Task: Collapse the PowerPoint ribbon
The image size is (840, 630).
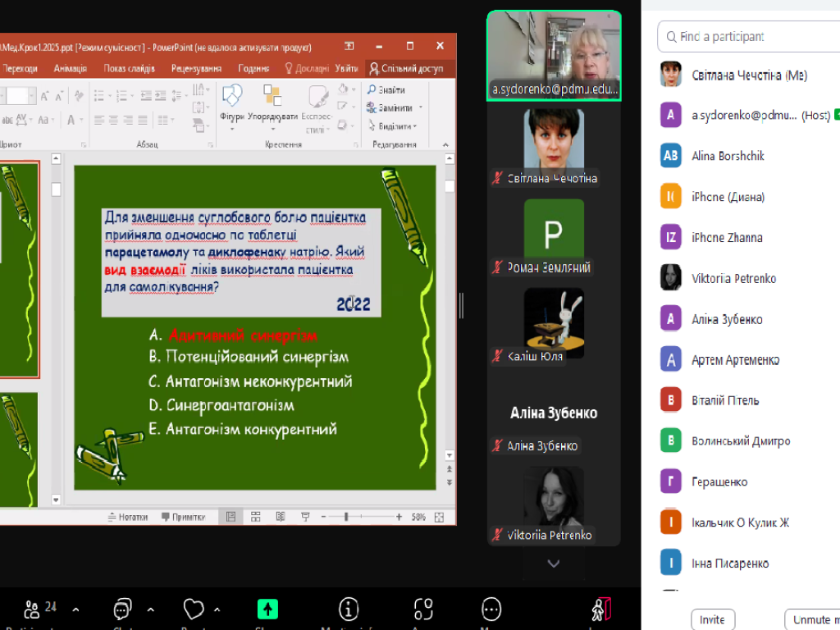Action: click(445, 144)
